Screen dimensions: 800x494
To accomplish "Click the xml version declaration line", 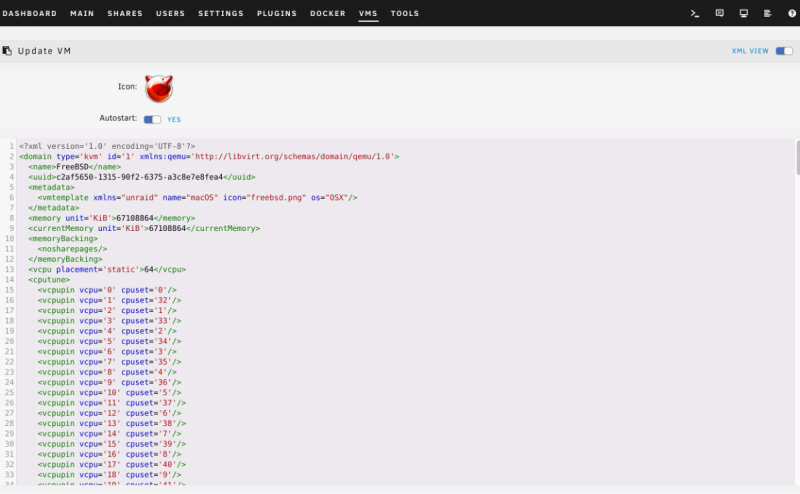I will point(107,146).
